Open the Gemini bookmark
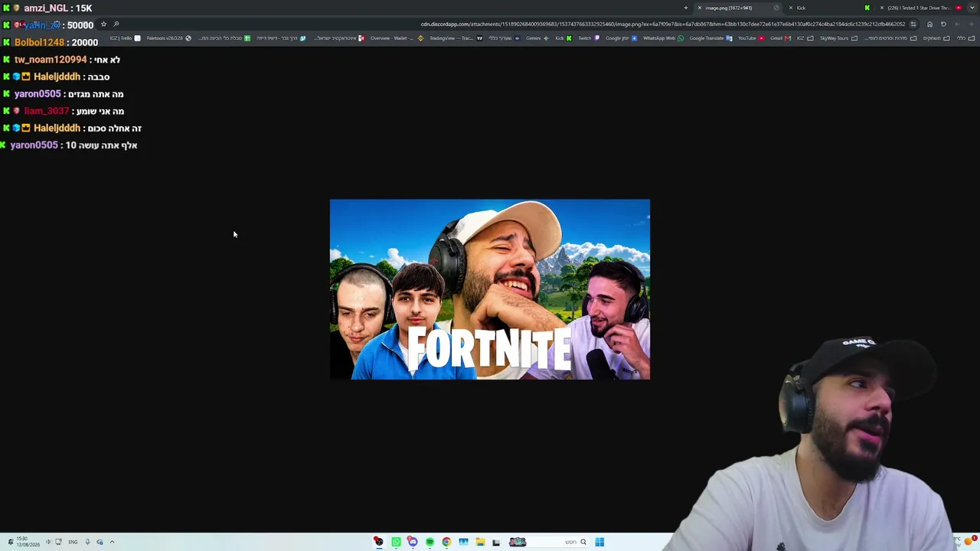The width and height of the screenshot is (980, 551). 537,38
